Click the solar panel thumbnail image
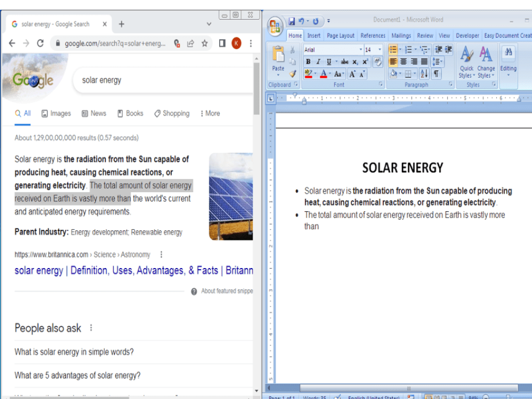 point(231,196)
